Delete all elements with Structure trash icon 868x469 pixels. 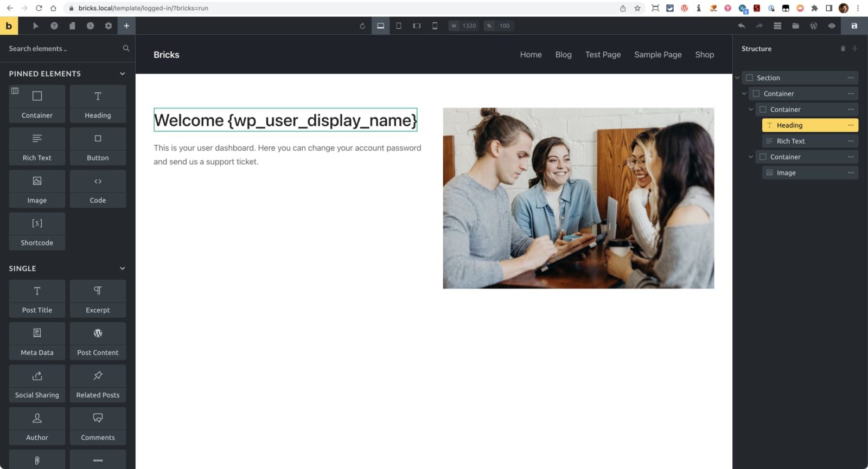point(843,49)
